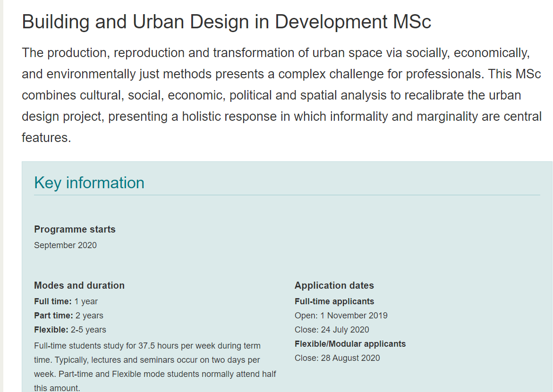This screenshot has height=392, width=553.
Task: Click the "this amount." text at the bottom
Action: (x=57, y=388)
